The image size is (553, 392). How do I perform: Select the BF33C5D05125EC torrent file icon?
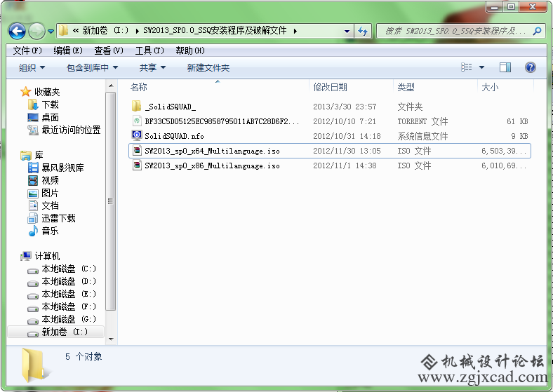tap(136, 121)
